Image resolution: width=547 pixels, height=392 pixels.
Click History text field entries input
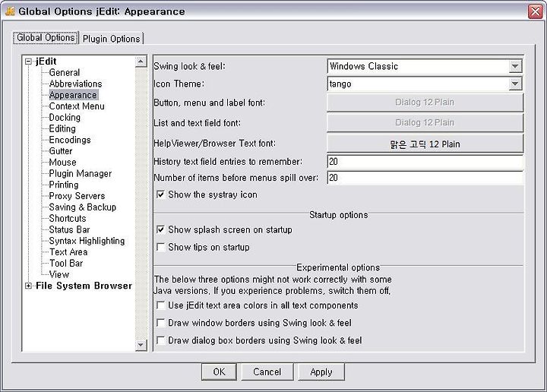point(425,162)
